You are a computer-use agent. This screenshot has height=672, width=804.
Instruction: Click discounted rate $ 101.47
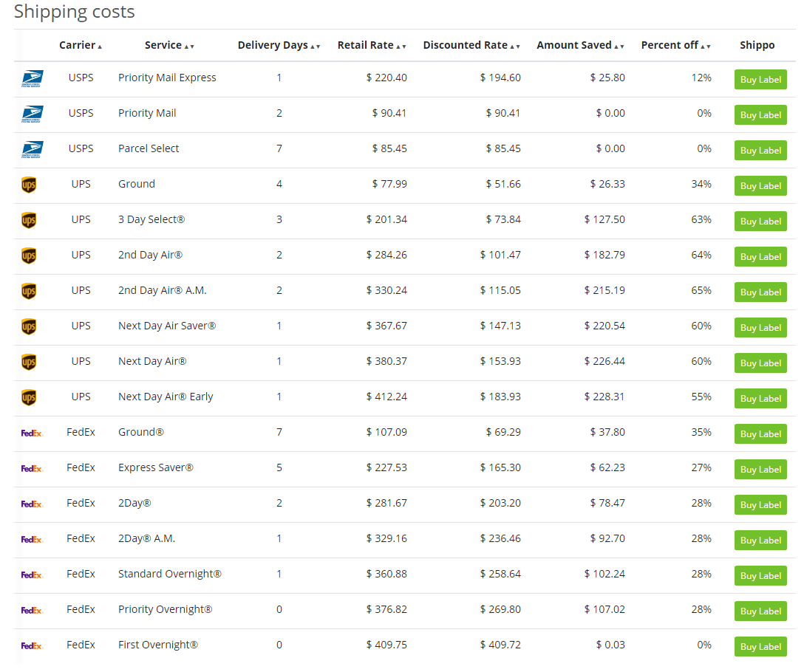(500, 255)
